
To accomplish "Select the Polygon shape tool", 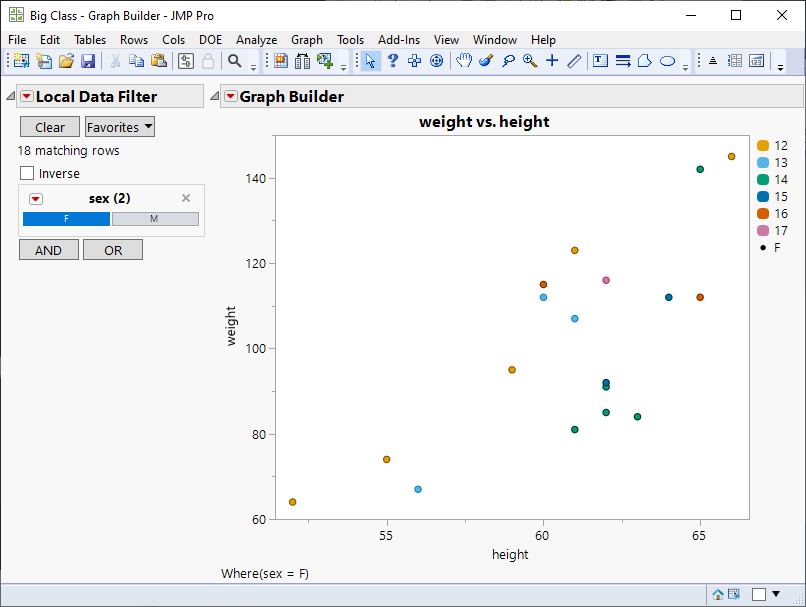I will (x=645, y=61).
